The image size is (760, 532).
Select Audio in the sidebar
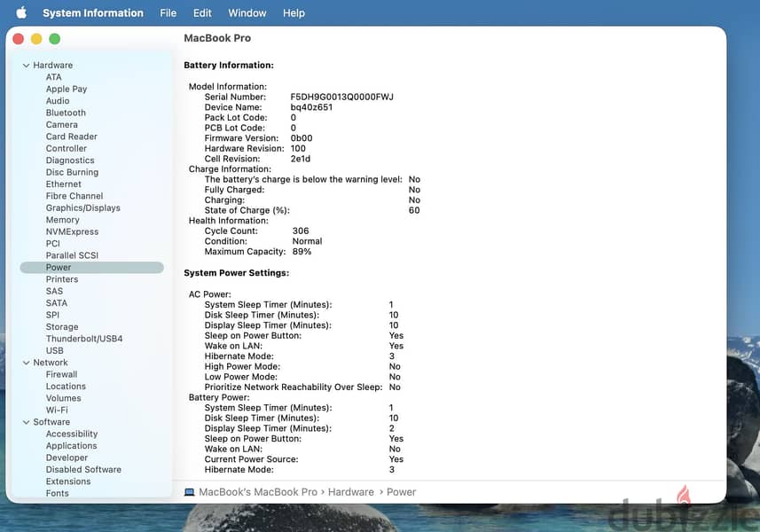pyautogui.click(x=58, y=101)
